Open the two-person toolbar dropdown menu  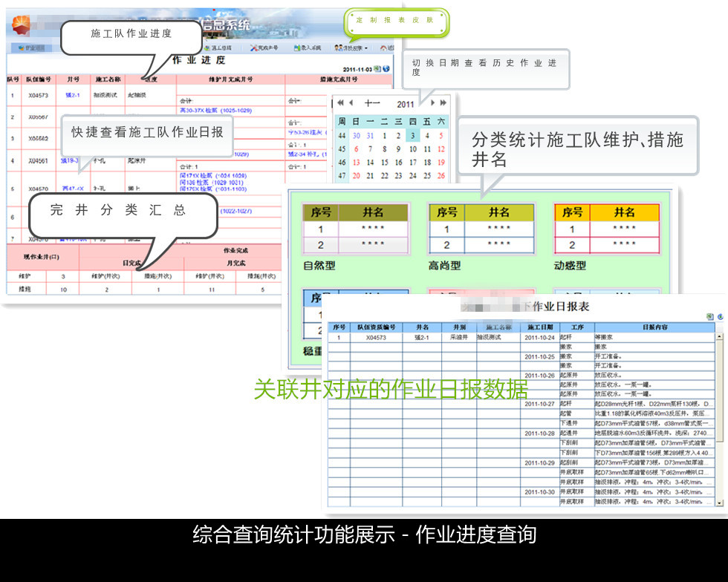click(x=351, y=48)
